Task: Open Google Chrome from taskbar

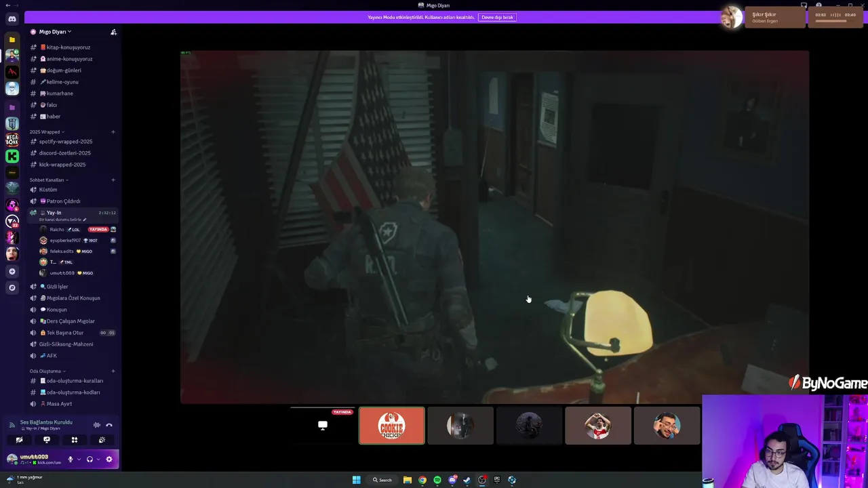Action: [x=422, y=480]
